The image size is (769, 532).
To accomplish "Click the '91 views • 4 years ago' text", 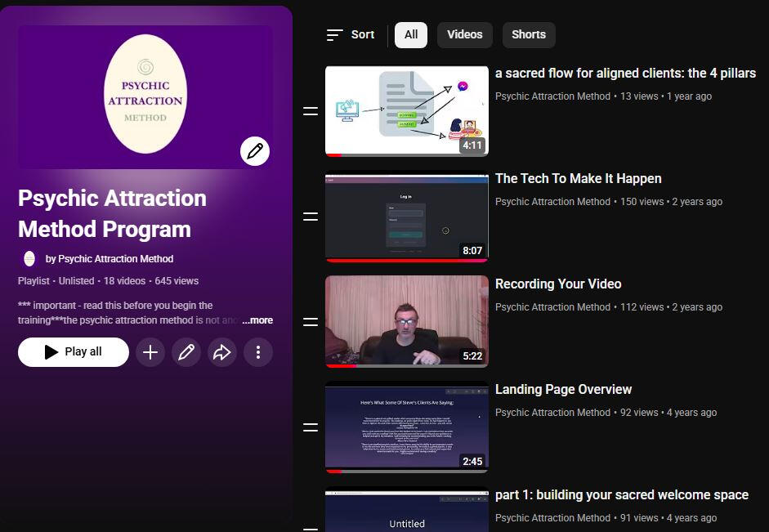I will pos(668,518).
